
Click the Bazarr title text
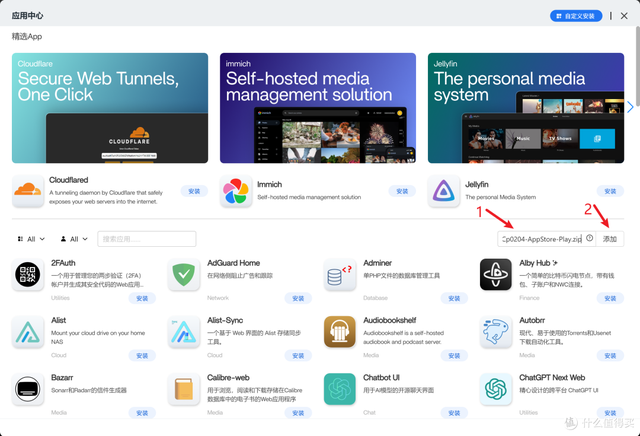[x=62, y=378]
